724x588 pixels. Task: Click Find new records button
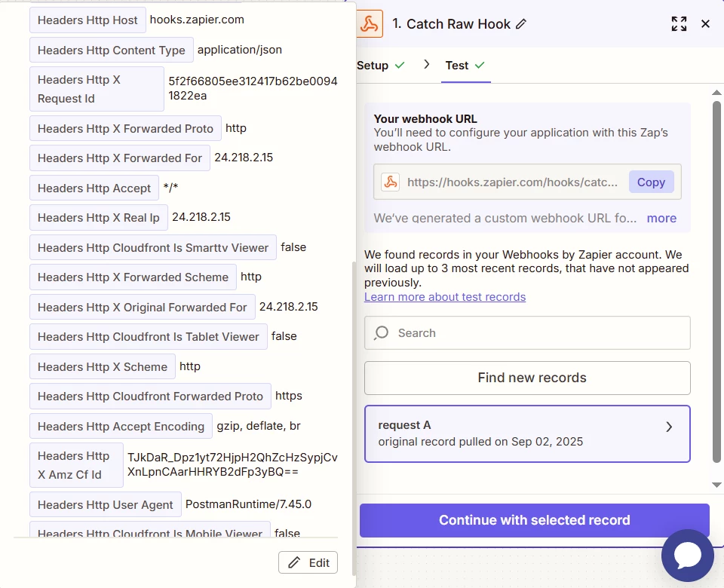[527, 378]
